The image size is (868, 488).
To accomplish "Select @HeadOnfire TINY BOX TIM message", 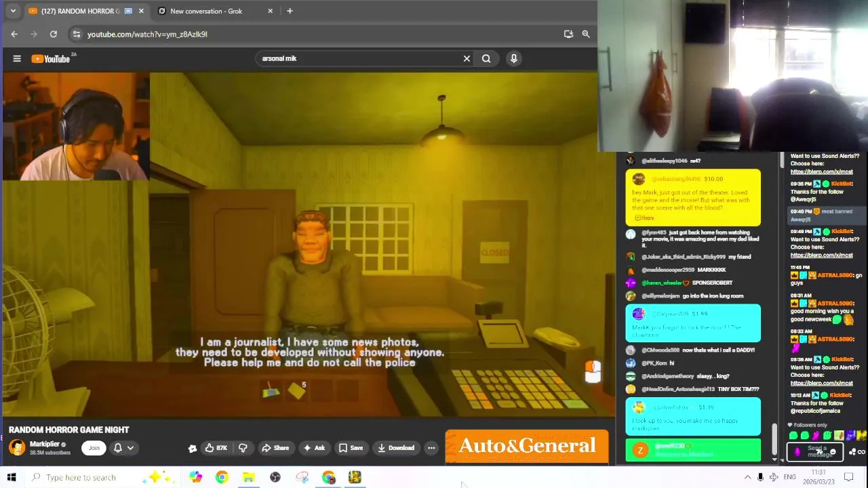I will [x=692, y=389].
